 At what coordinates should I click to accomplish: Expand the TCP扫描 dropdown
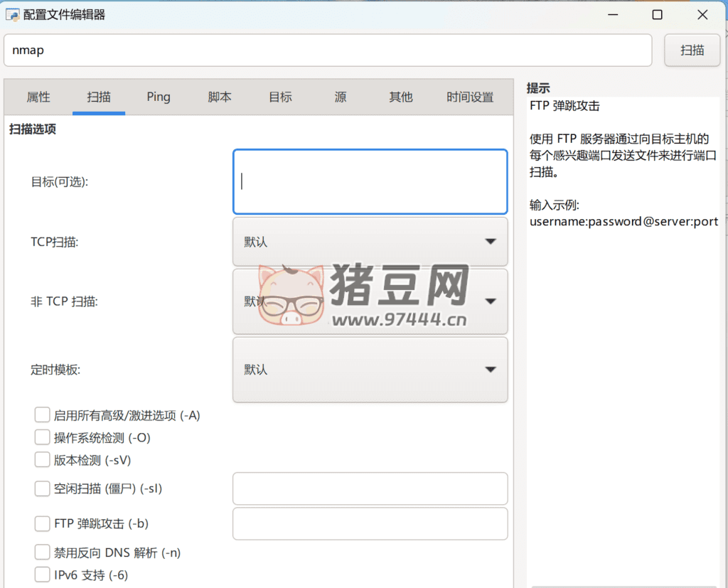coord(370,242)
